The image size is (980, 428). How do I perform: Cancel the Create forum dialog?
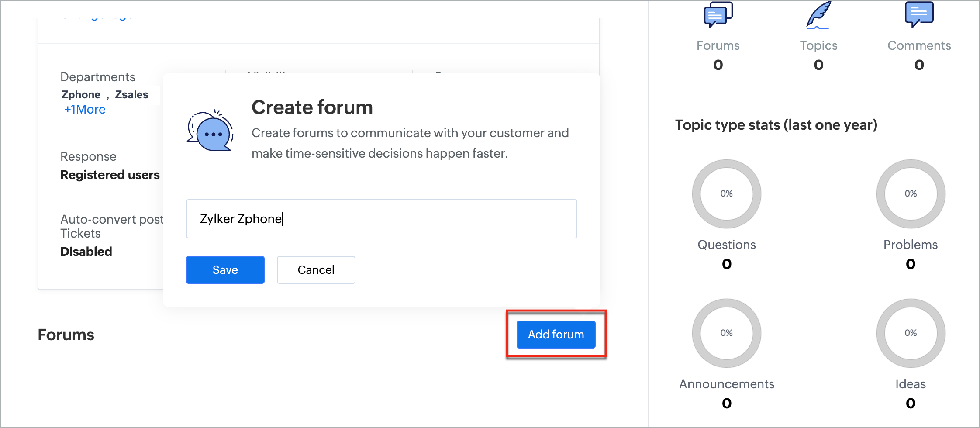pyautogui.click(x=316, y=270)
